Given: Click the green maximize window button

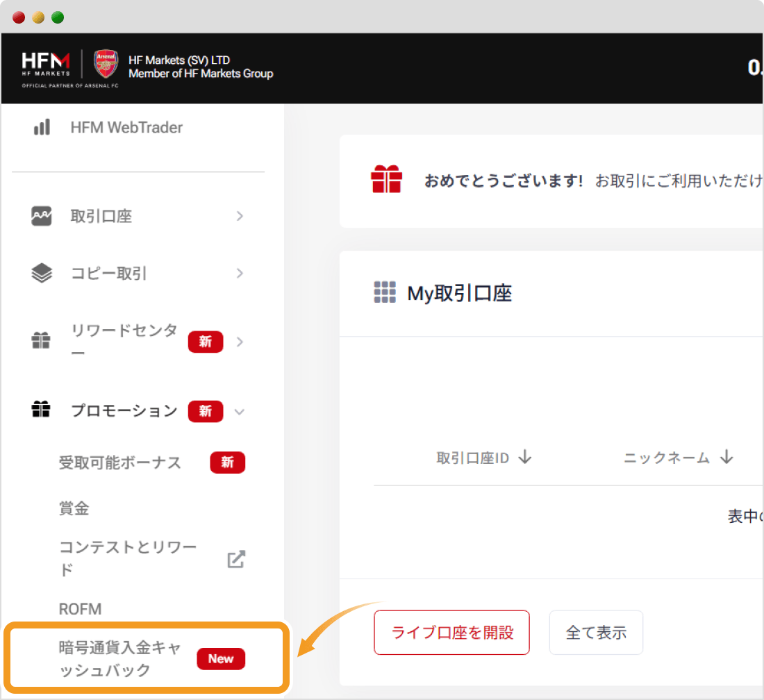Looking at the screenshot, I should tap(58, 17).
